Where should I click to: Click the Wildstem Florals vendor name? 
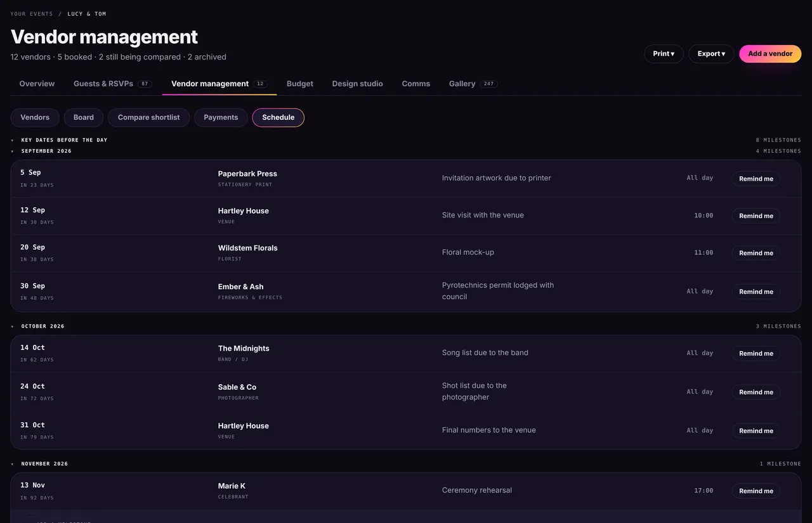click(x=248, y=248)
